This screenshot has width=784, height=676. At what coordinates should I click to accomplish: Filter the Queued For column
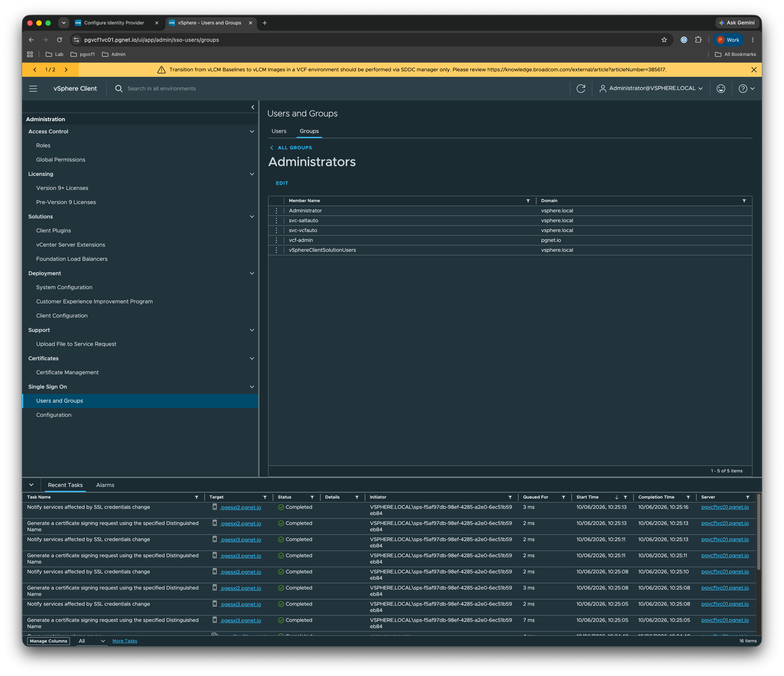563,498
